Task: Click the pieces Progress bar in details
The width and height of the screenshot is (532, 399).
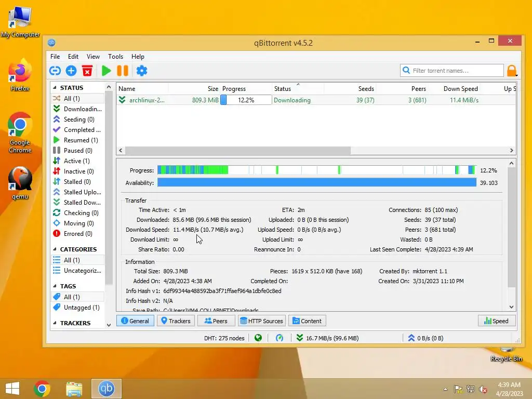Action: point(317,170)
